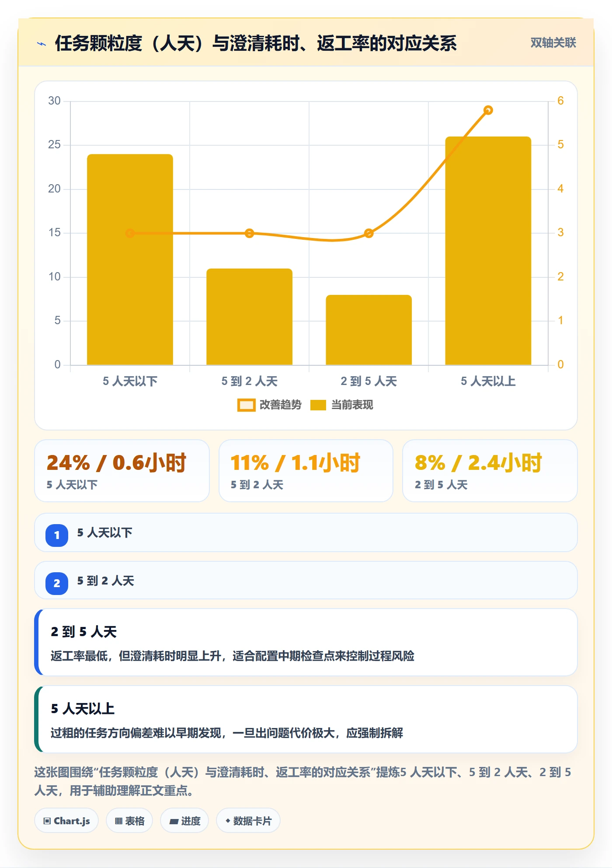Click the diamond icon in 数据卡片 tag
Screen dimensions: 612x868
(x=228, y=821)
